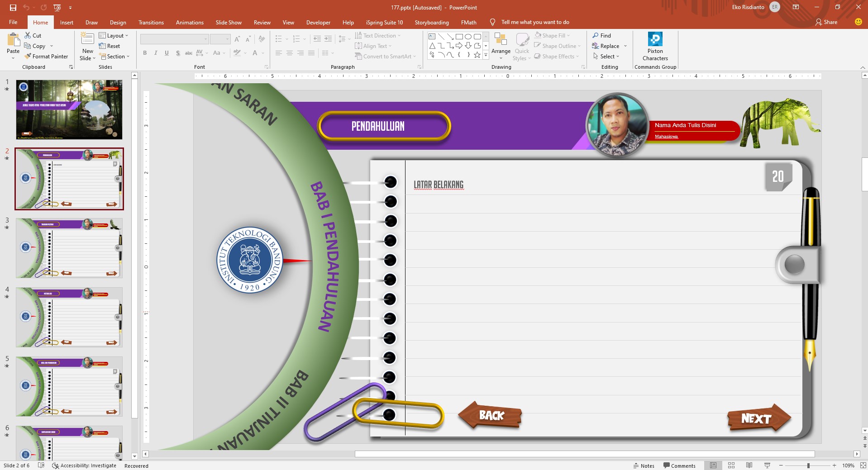Image resolution: width=868 pixels, height=470 pixels.
Task: Toggle Strikethrough formatting
Action: (189, 53)
